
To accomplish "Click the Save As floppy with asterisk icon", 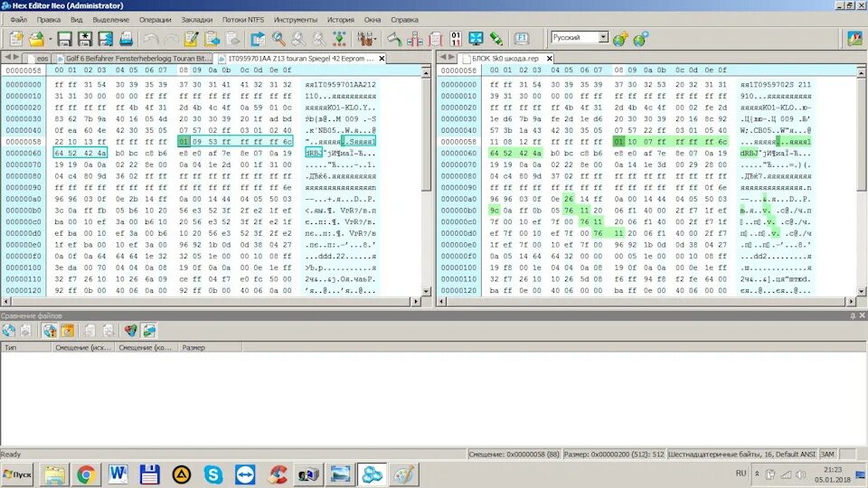I will coord(85,38).
